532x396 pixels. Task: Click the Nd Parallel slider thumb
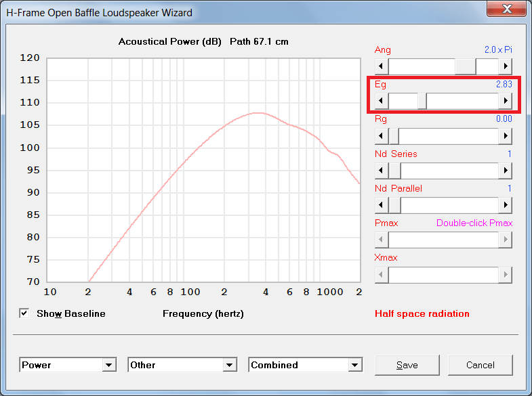coord(394,205)
